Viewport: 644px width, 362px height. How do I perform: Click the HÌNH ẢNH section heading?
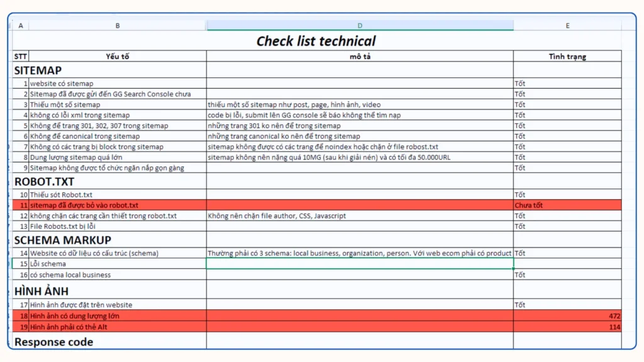42,291
